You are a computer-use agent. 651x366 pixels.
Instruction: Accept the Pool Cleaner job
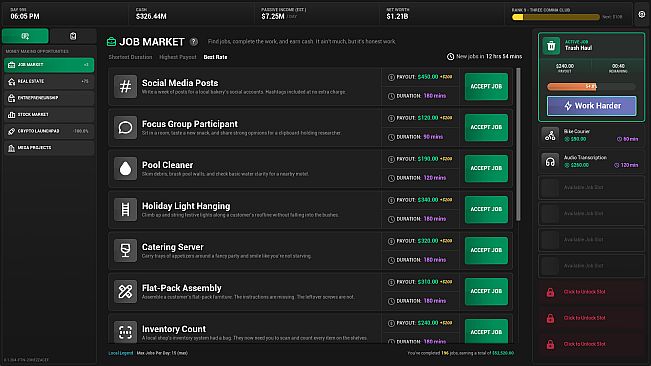click(x=486, y=168)
